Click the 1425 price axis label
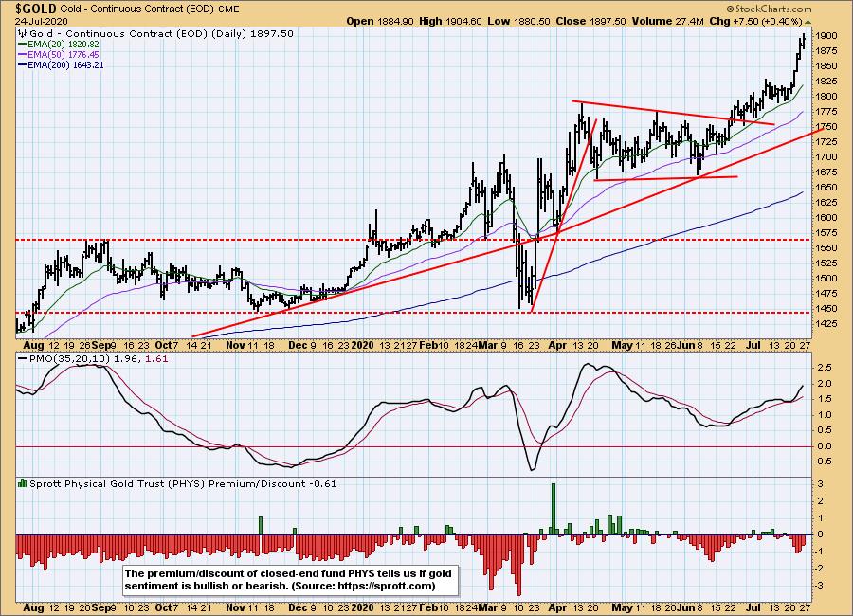This screenshot has height=616, width=853. click(826, 324)
